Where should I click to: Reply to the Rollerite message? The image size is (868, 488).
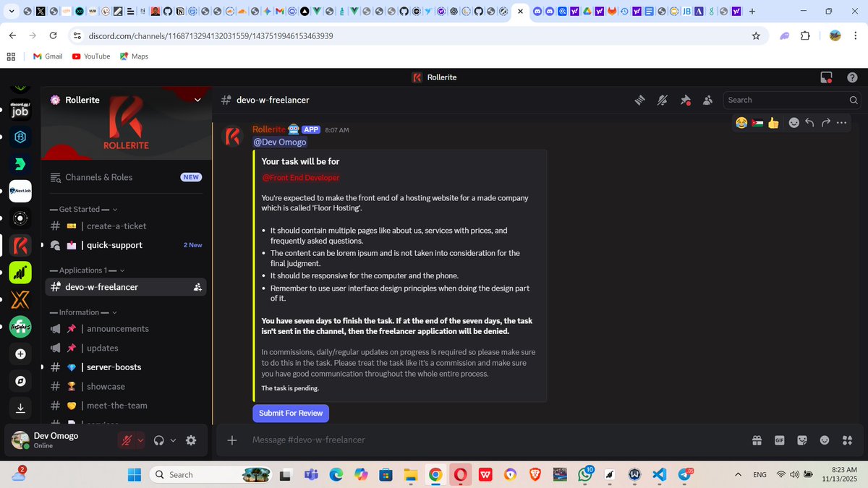coord(809,123)
